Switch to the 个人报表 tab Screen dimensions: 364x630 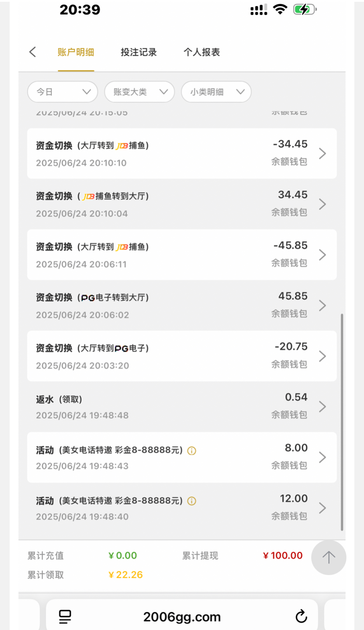pos(201,52)
